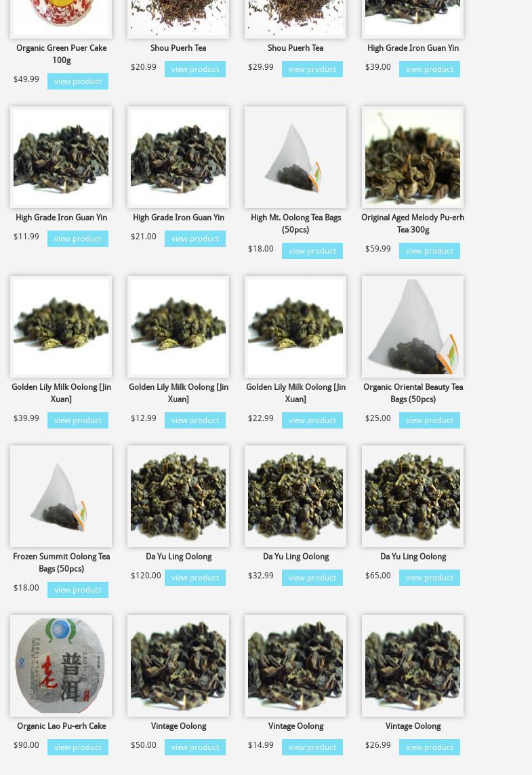Select the Organic Oriental Beauty Tea Bags image
This screenshot has height=775, width=532.
[413, 327]
